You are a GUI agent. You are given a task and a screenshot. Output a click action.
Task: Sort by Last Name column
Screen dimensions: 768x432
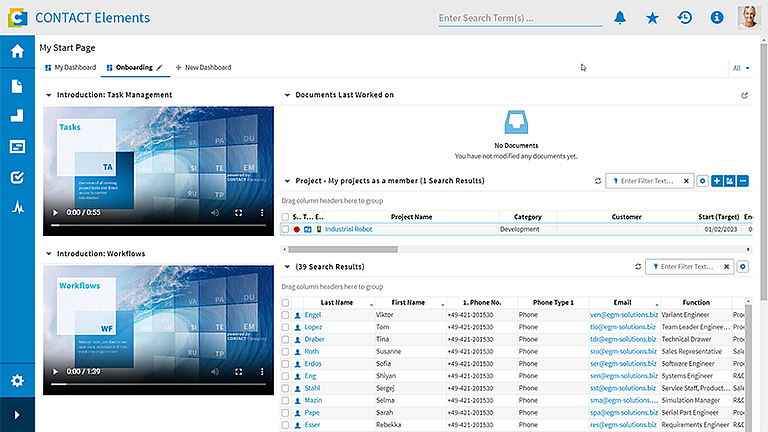tap(336, 303)
